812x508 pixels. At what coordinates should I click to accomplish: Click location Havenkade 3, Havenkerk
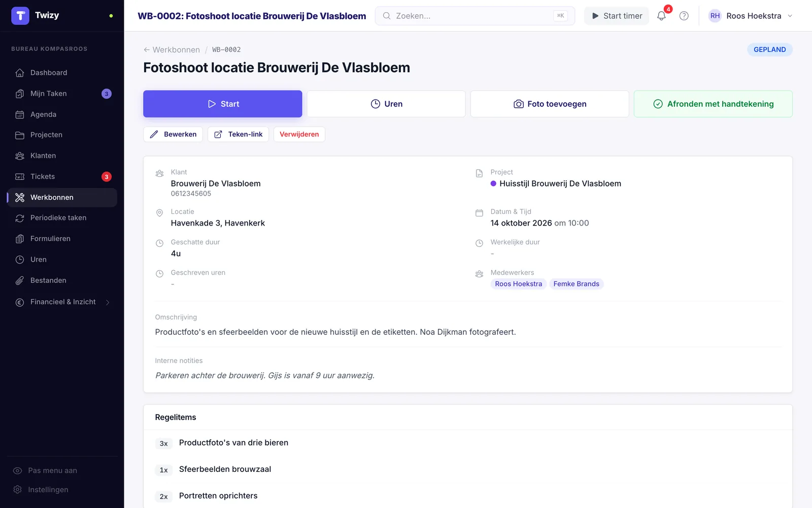(218, 223)
